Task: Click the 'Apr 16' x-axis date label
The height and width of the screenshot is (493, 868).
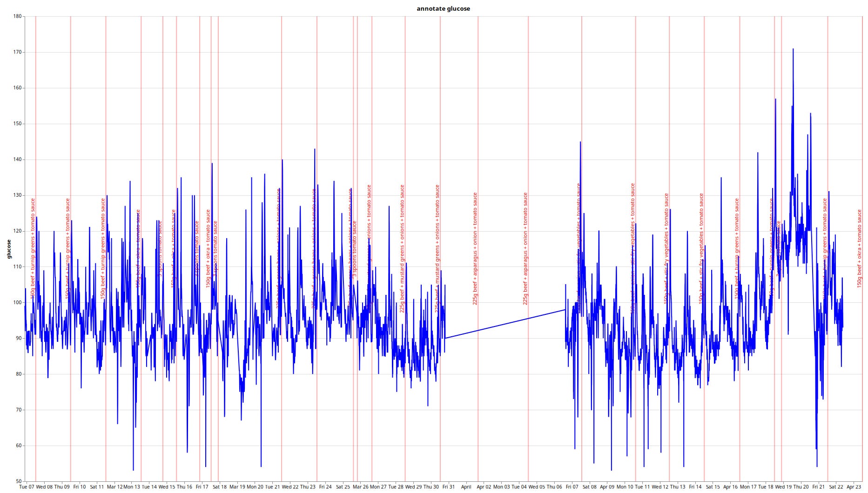Action: pyautogui.click(x=730, y=487)
